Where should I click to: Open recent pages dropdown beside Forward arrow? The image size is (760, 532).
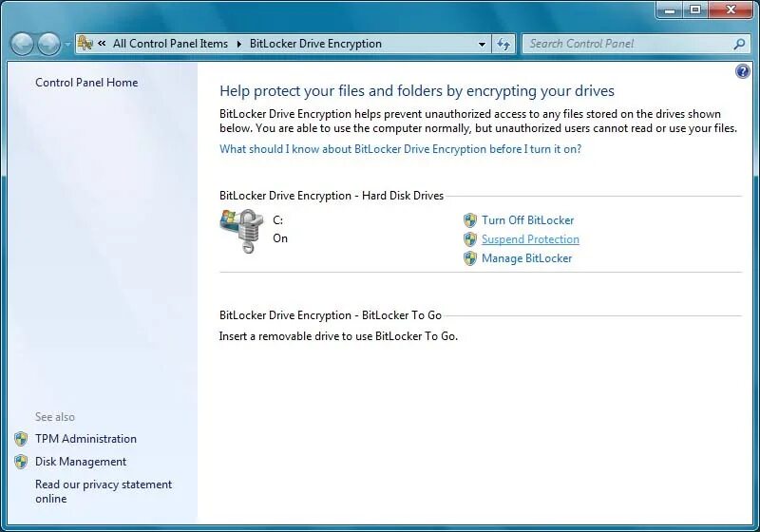tap(67, 44)
